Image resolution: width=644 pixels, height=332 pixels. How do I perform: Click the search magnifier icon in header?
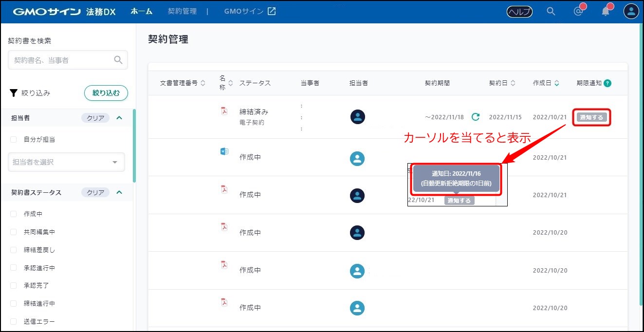click(551, 11)
